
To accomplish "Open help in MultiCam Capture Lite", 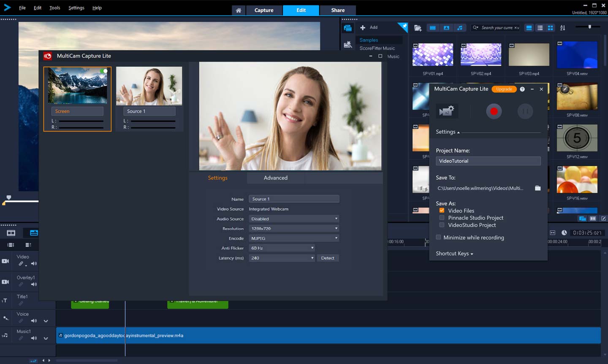I will coord(522,89).
